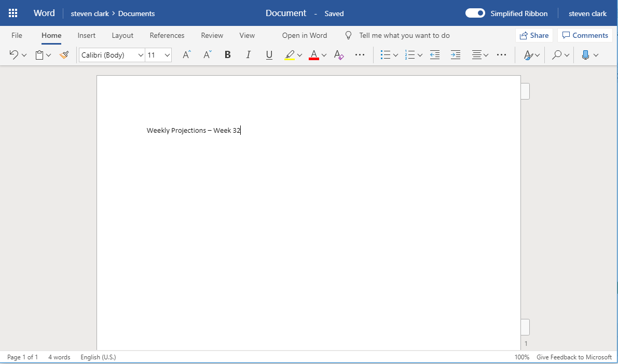Click the Undo icon
This screenshot has height=364, width=618.
pyautogui.click(x=14, y=55)
